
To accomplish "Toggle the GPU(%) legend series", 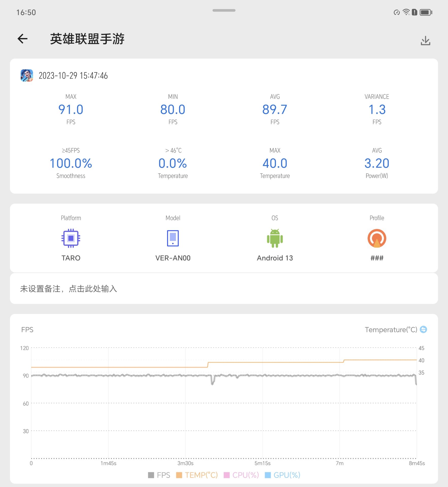I will (x=282, y=475).
